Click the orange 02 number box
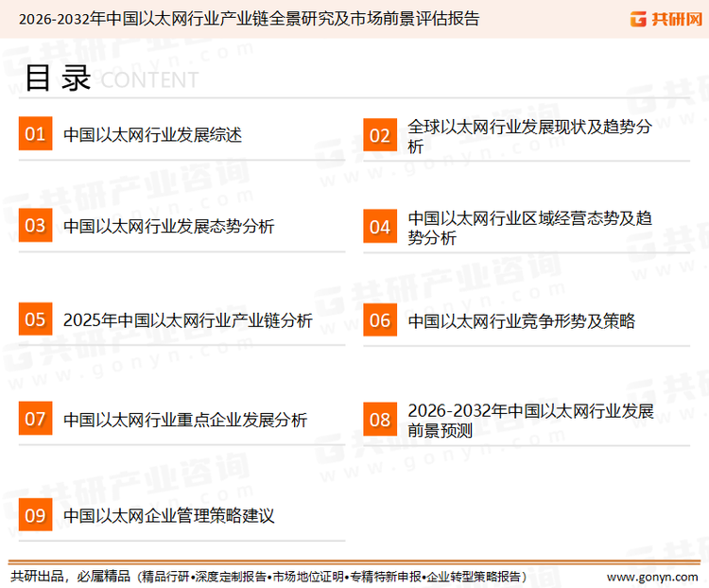This screenshot has height=588, width=709. pyautogui.click(x=380, y=135)
